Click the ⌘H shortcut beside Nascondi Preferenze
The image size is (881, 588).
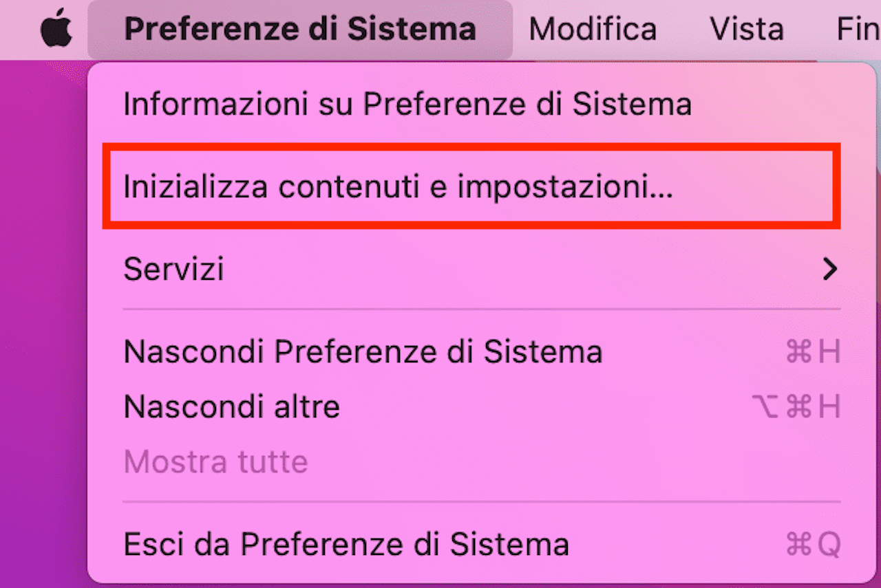(814, 352)
